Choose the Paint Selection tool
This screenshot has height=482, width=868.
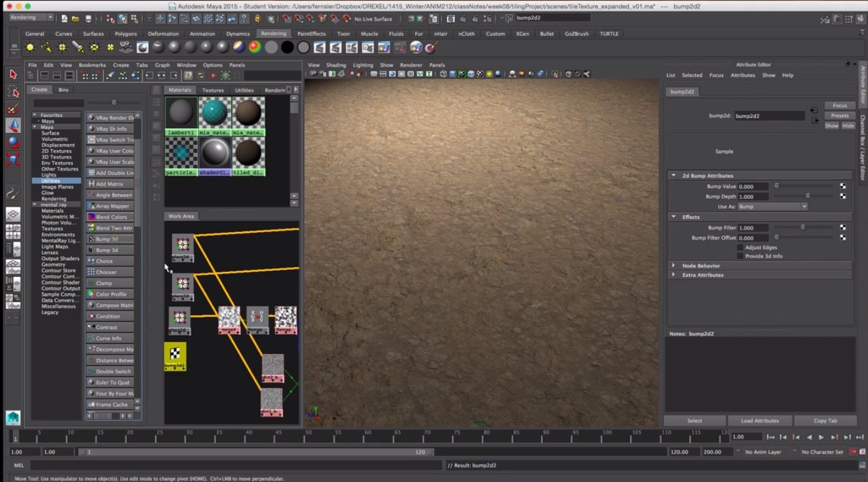pos(13,109)
